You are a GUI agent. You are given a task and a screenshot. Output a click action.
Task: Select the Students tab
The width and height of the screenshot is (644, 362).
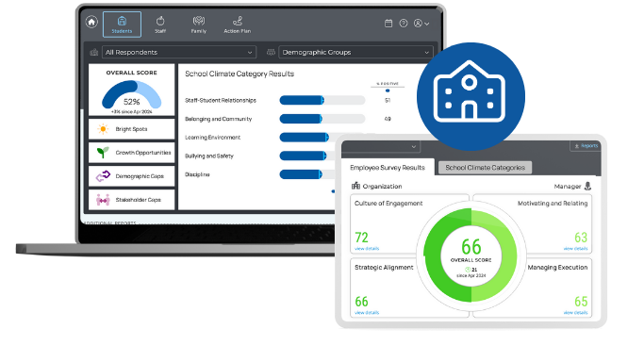(x=122, y=25)
